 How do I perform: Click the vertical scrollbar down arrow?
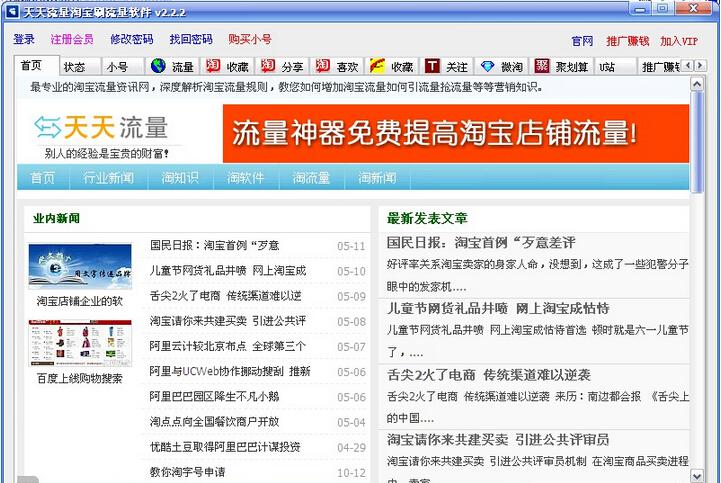click(697, 476)
